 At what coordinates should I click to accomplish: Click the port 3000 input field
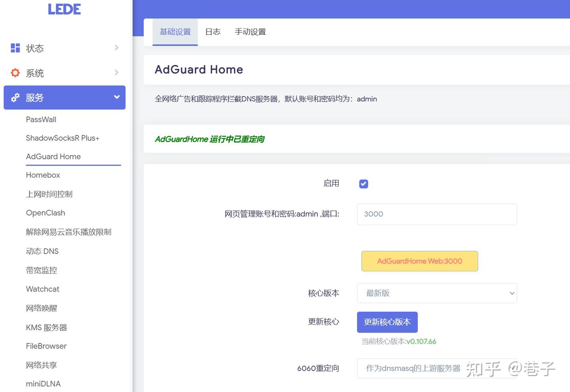pos(437,214)
